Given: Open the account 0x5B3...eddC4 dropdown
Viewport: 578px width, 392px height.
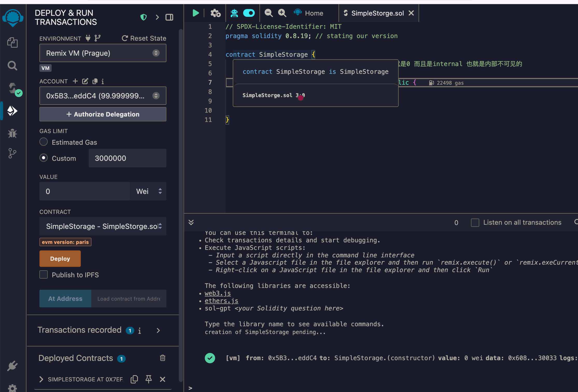Looking at the screenshot, I should coord(103,96).
